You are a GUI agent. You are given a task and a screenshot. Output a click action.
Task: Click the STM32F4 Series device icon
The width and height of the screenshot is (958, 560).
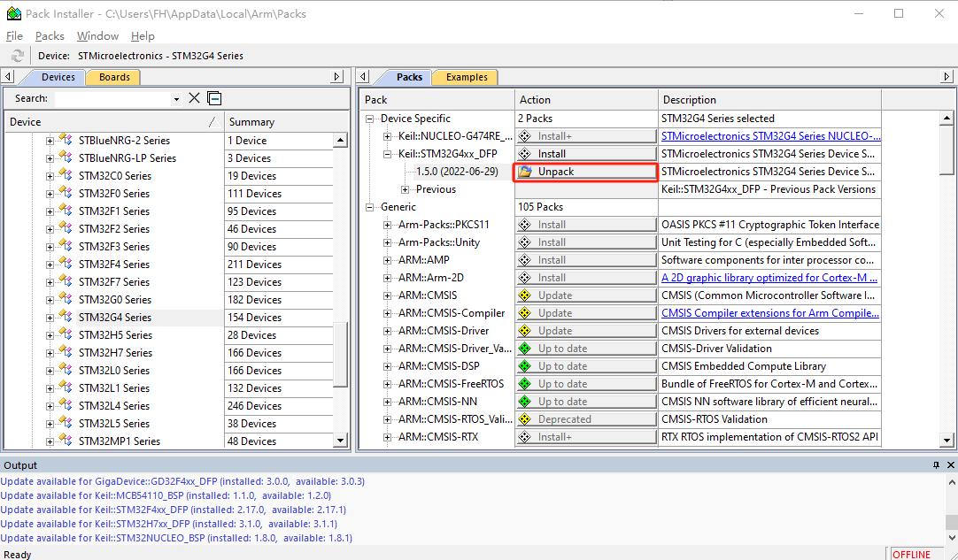tap(65, 264)
